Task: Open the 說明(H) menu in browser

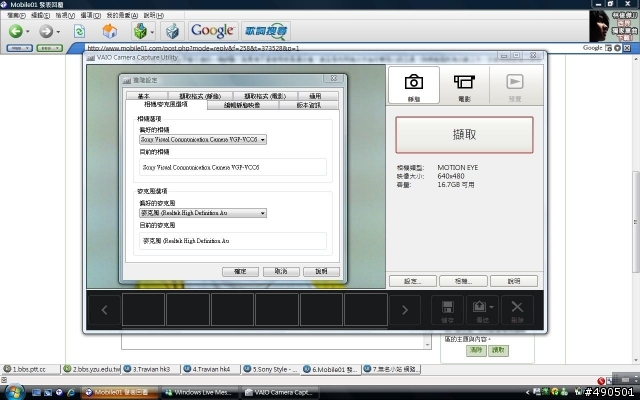Action: [153, 16]
